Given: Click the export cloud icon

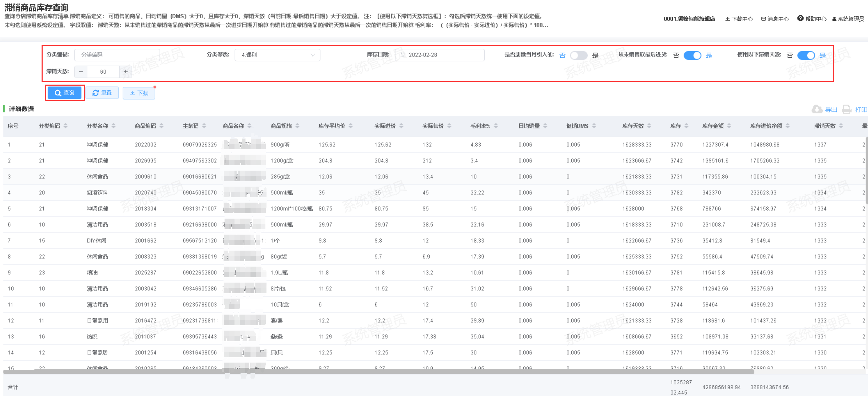Looking at the screenshot, I should coord(817,109).
